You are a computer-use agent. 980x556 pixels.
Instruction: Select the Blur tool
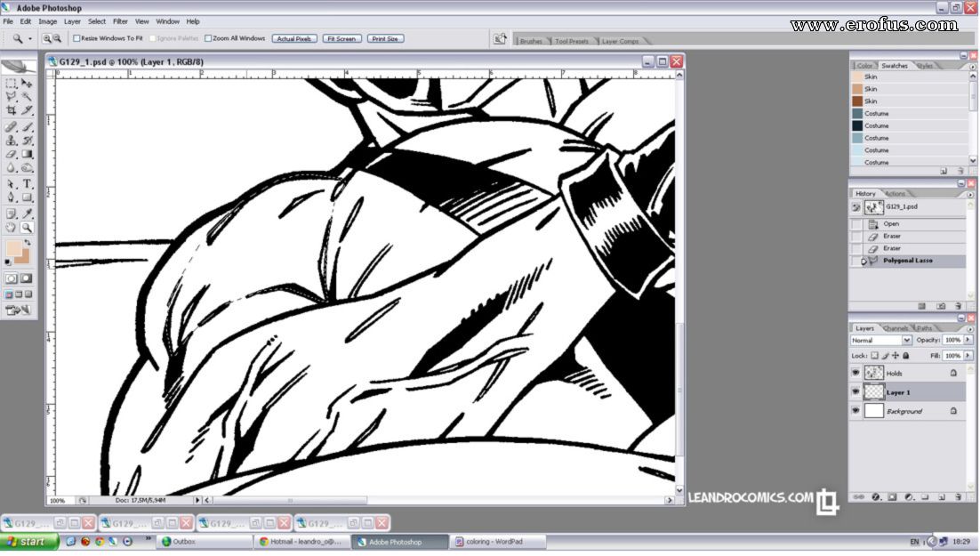11,167
